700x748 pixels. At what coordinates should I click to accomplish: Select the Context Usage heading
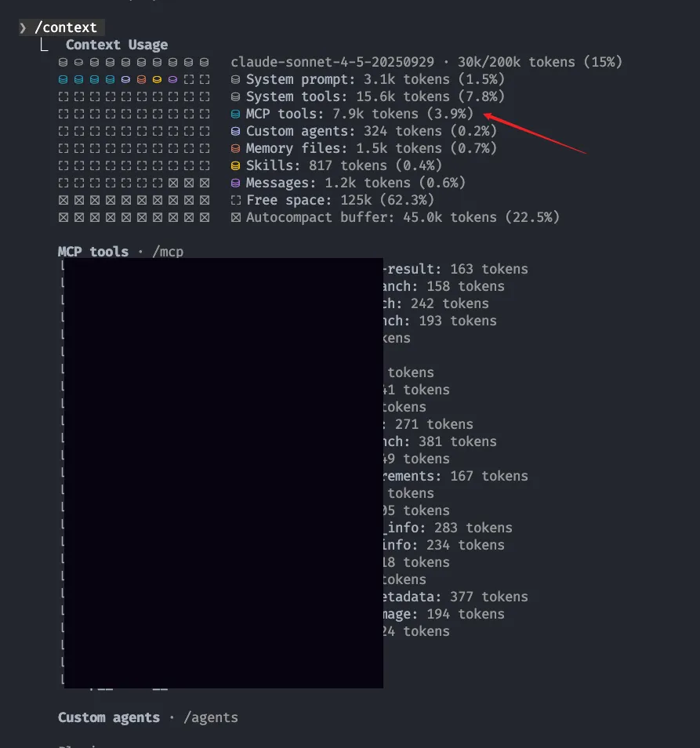pyautogui.click(x=117, y=45)
